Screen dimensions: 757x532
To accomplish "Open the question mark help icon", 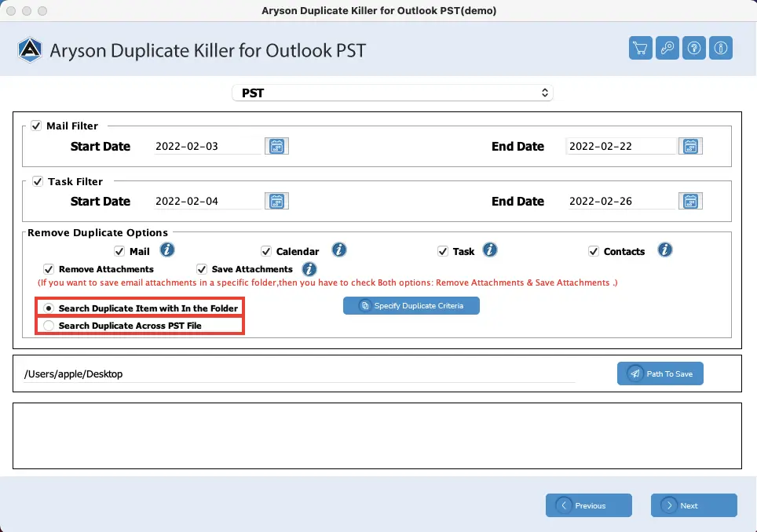I will click(693, 48).
